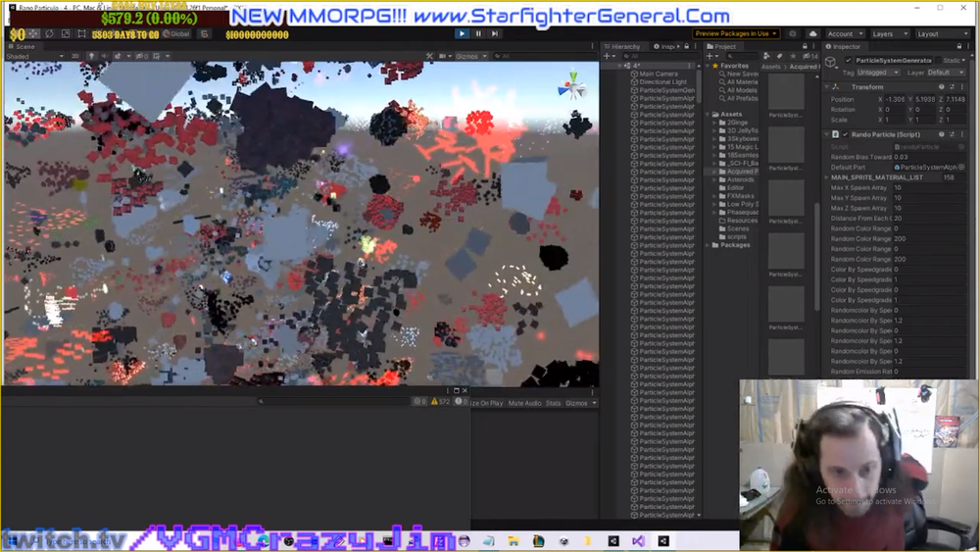Image resolution: width=980 pixels, height=552 pixels.
Task: Click the Hierarchy add (+) button
Action: click(609, 56)
